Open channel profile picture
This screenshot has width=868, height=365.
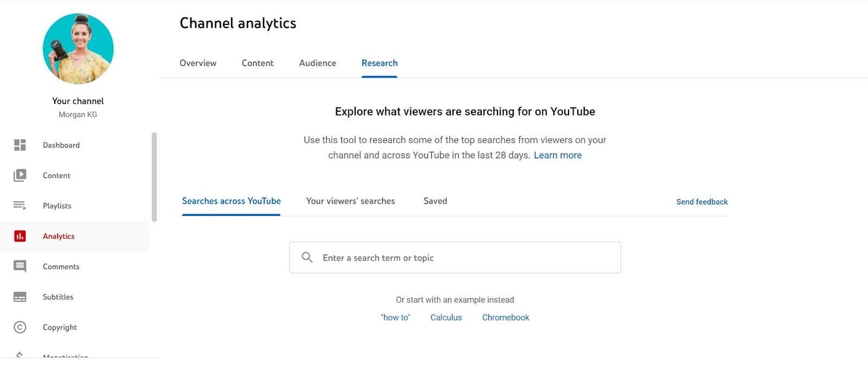(x=78, y=49)
